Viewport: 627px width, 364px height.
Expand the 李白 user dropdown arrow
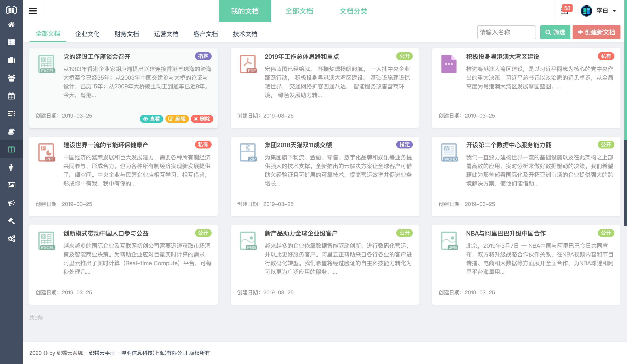[614, 11]
